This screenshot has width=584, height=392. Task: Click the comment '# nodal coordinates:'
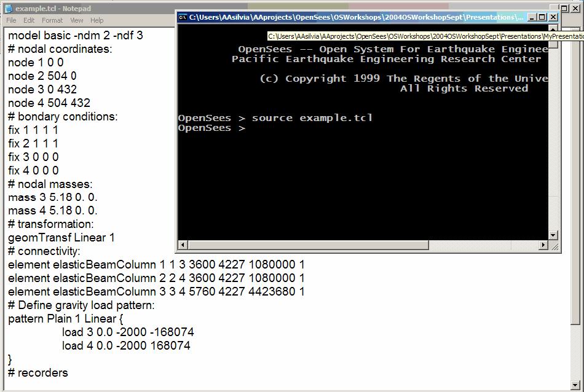click(60, 49)
